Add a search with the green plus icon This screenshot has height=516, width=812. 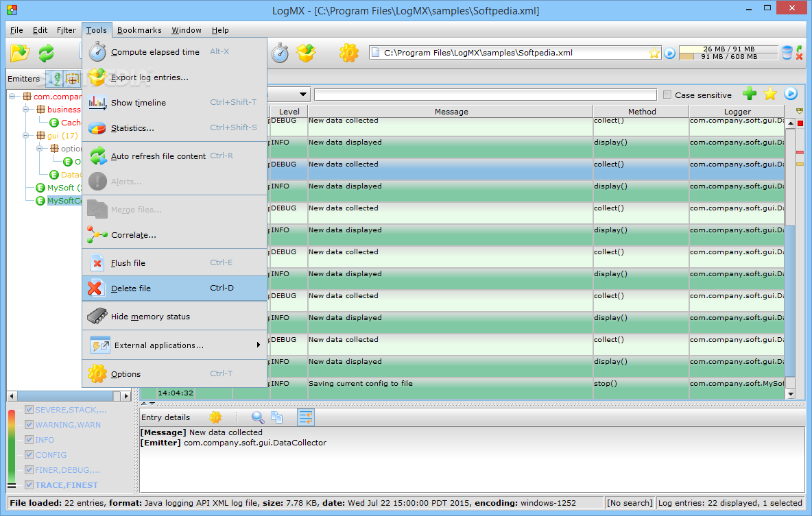(x=750, y=94)
